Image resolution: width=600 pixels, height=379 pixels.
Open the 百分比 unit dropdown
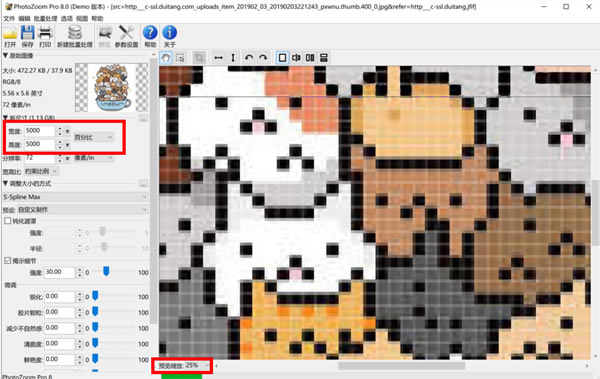coord(94,137)
